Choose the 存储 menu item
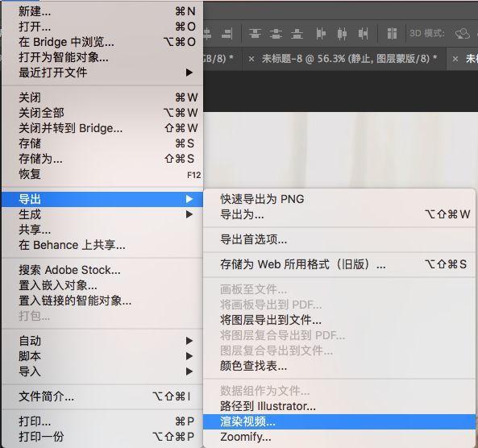The height and width of the screenshot is (448, 478). click(102, 143)
